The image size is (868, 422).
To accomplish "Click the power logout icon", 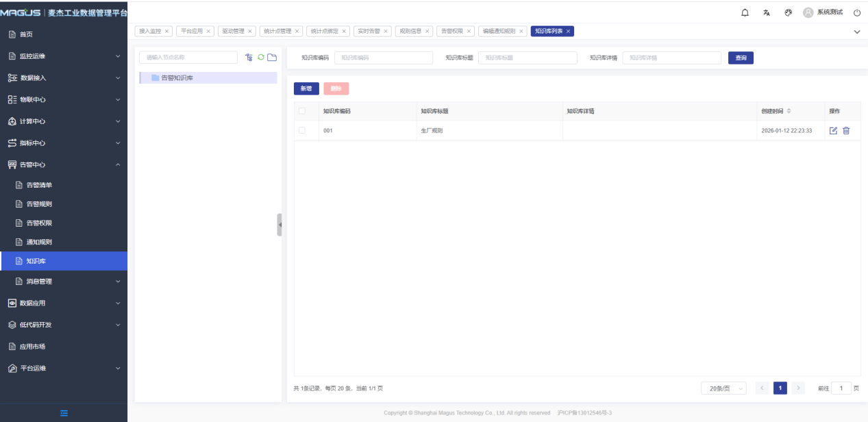I will (x=856, y=13).
